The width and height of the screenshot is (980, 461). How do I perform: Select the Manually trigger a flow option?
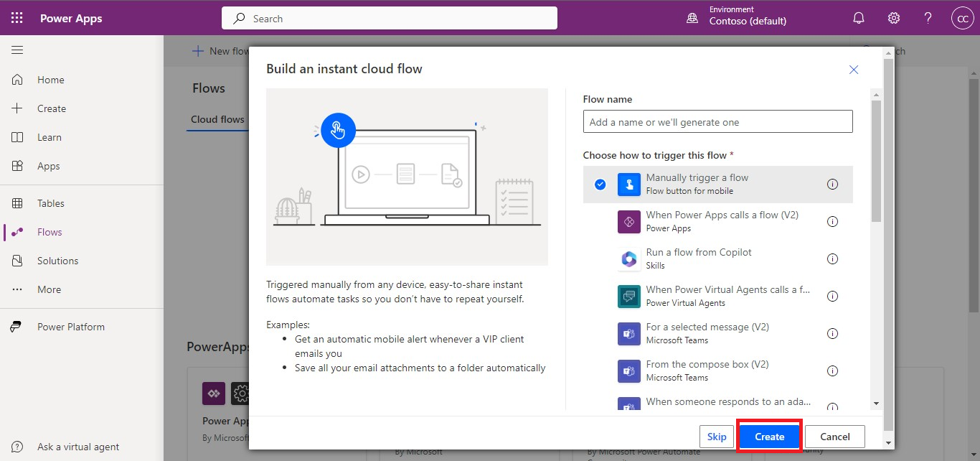[697, 184]
